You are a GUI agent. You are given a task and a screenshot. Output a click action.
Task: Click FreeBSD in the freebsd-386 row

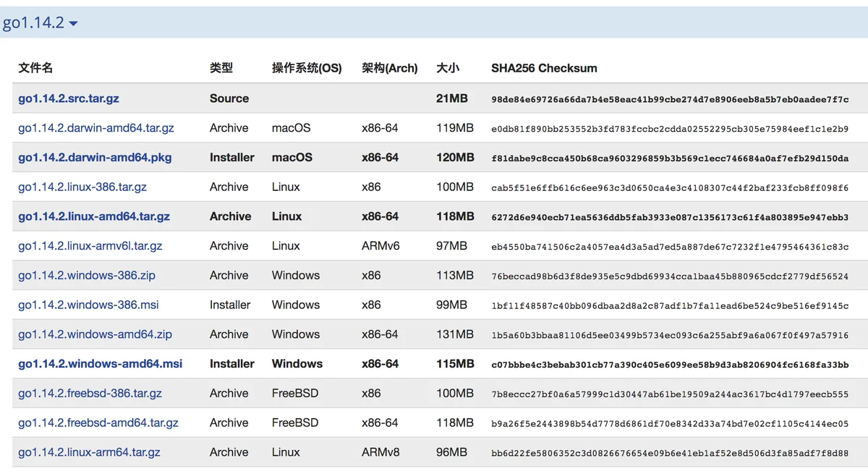(x=295, y=394)
